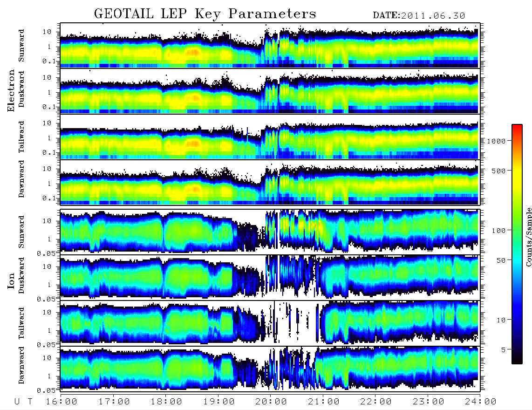This screenshot has width=532, height=410.
Task: Open the Ion Sunward spectrogram panel
Action: tap(270, 231)
